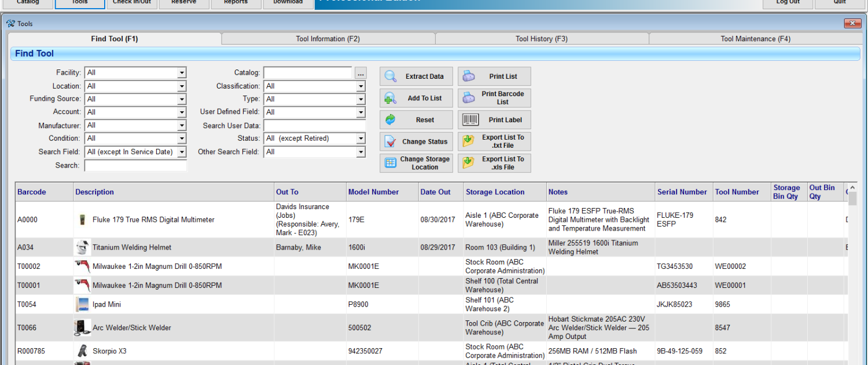Switch to Tool Maintenance (F4) tab

755,39
